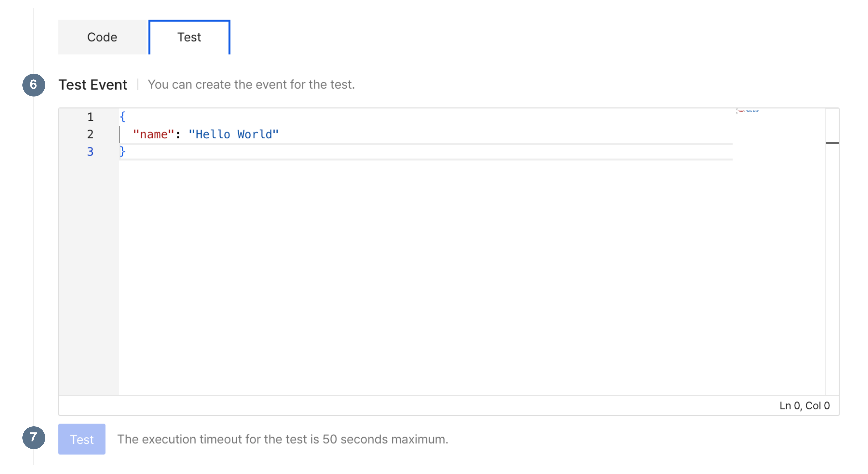
Task: Click the execution timeout note text
Action: 282,439
